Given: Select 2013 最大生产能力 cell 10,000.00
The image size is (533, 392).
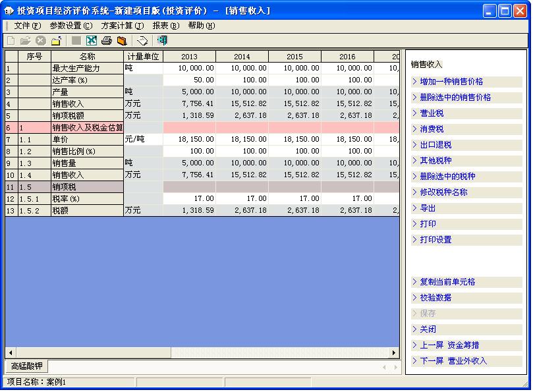Looking at the screenshot, I should point(189,68).
